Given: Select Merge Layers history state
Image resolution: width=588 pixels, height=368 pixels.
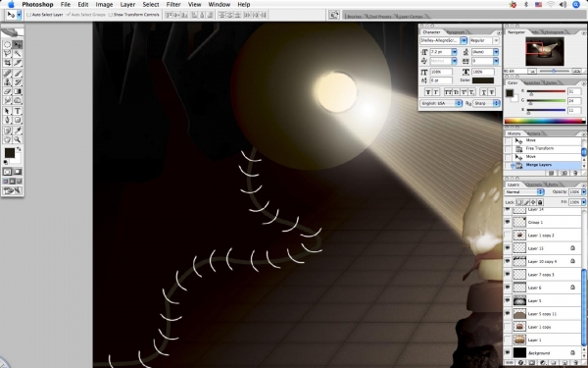Looking at the screenshot, I should (x=543, y=165).
